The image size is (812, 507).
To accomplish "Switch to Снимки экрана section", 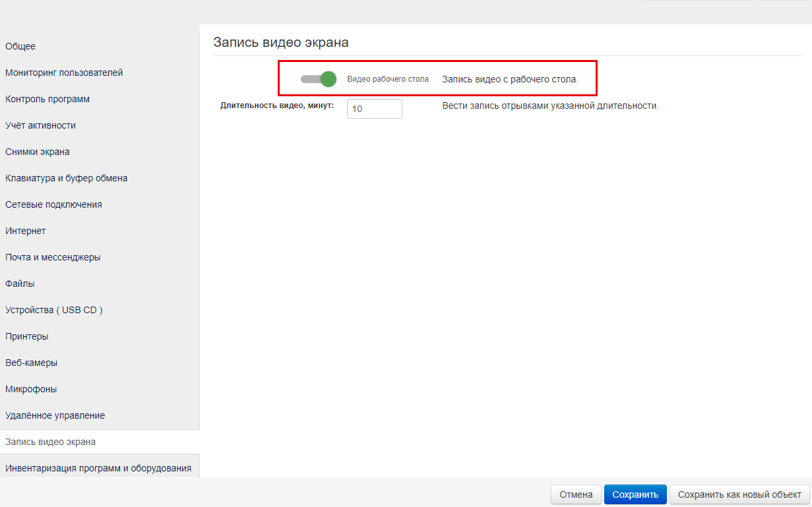I will (38, 152).
